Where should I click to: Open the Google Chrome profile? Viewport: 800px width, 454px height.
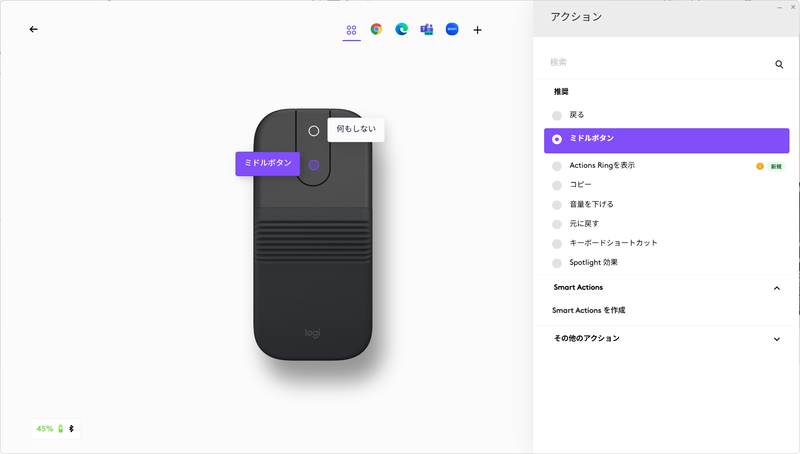[x=377, y=30]
